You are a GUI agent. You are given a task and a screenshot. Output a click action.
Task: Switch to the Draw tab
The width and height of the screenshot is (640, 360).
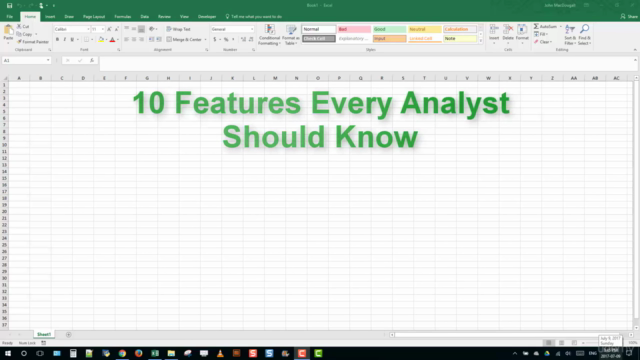69,17
